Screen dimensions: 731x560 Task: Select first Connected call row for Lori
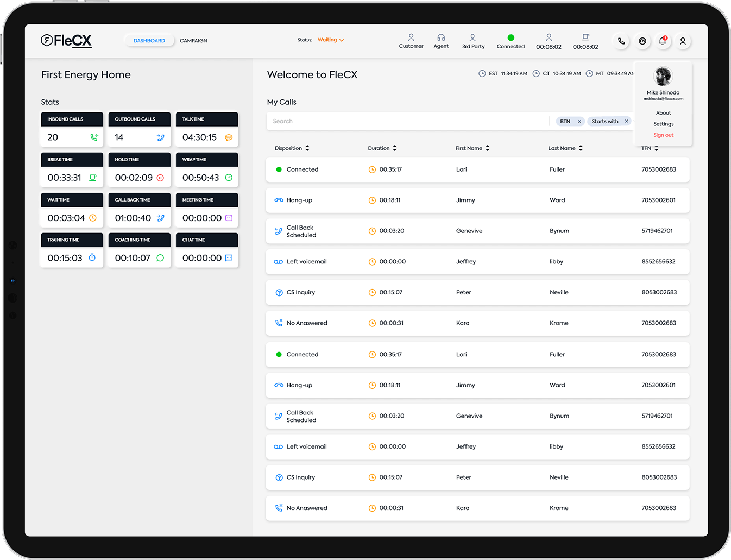coord(478,169)
